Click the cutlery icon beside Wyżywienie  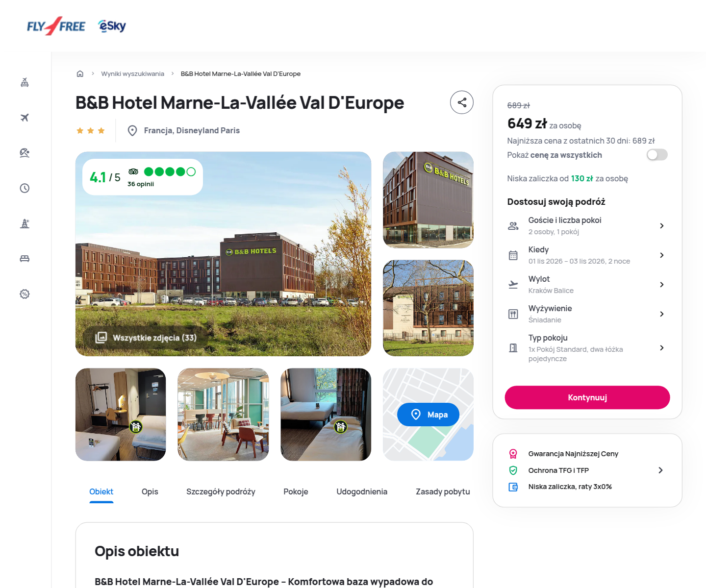[513, 314]
